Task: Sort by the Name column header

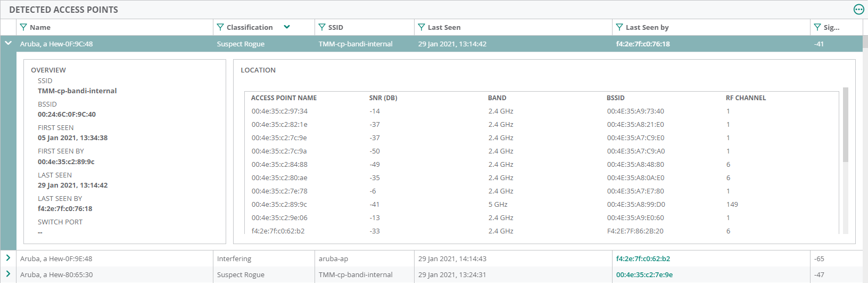Action: pyautogui.click(x=40, y=28)
